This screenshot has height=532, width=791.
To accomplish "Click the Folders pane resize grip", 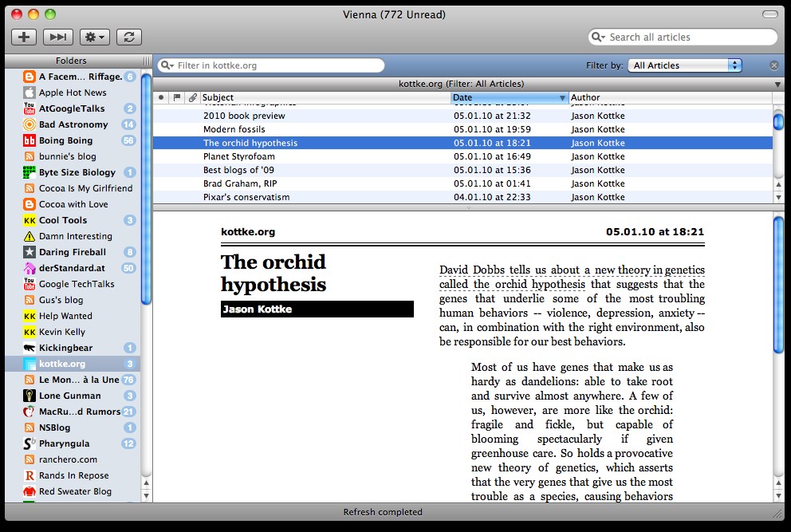I will coord(146,61).
